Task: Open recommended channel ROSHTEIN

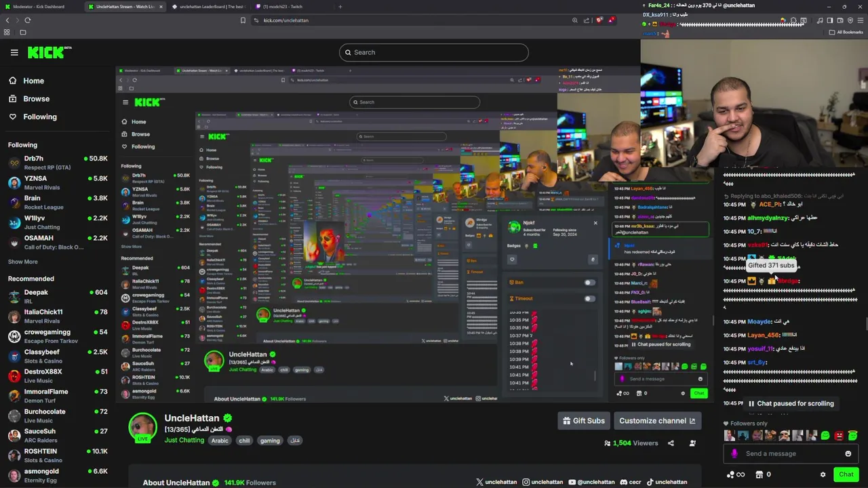Action: click(58, 455)
